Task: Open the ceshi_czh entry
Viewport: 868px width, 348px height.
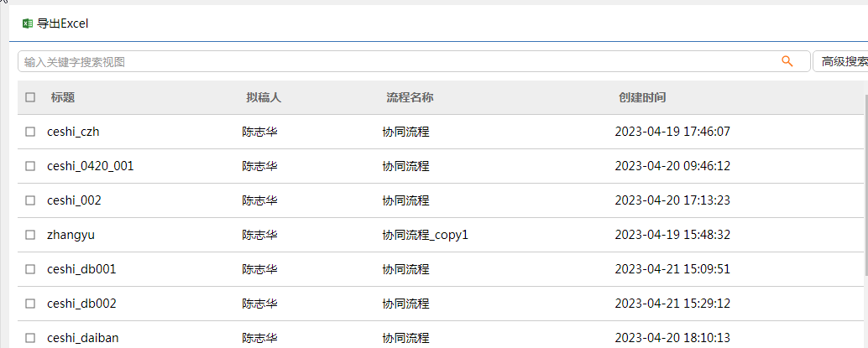Action: tap(73, 132)
